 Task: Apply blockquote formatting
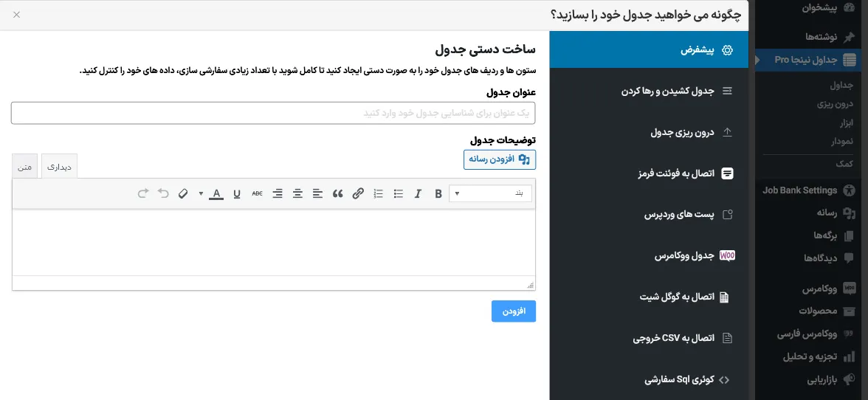[338, 193]
